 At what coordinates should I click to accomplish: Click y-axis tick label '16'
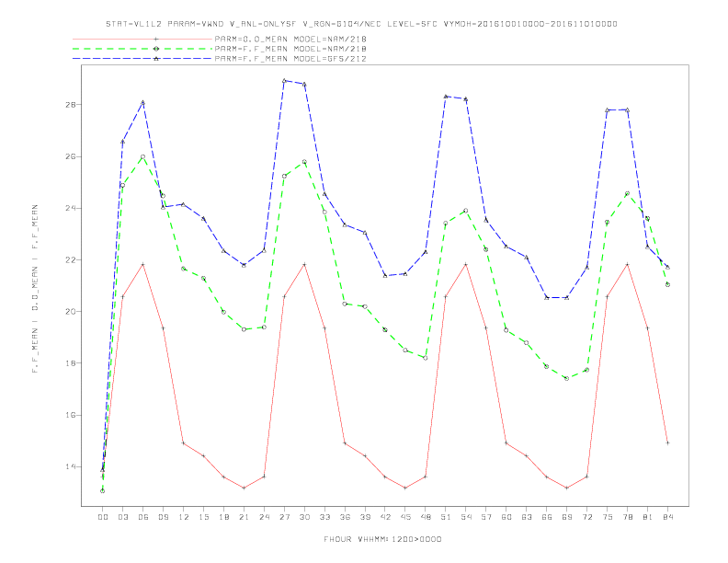pyautogui.click(x=71, y=415)
